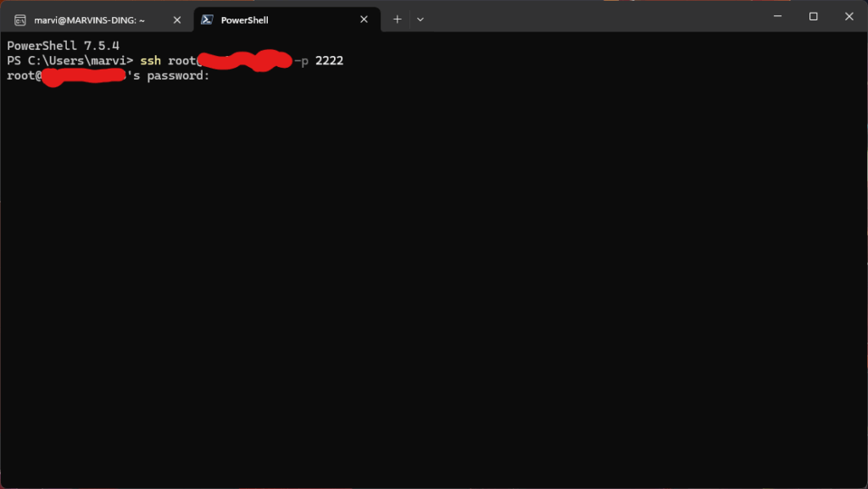Viewport: 868px width, 489px height.
Task: Click the title bar area beside the tabs
Action: click(593, 18)
